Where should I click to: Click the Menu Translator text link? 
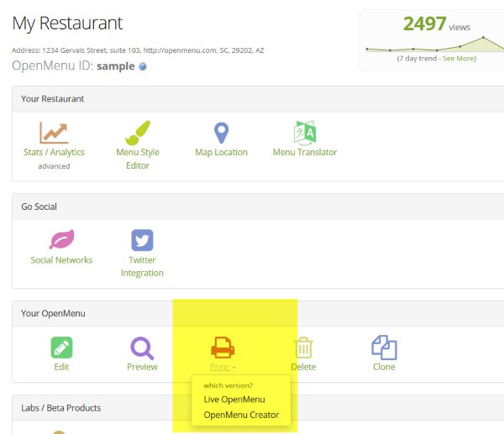305,153
